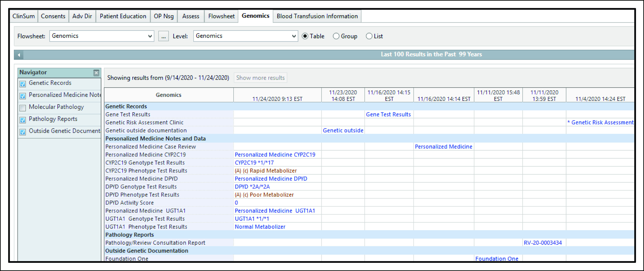Enable the Molecular Pathology checkbox

click(x=23, y=108)
